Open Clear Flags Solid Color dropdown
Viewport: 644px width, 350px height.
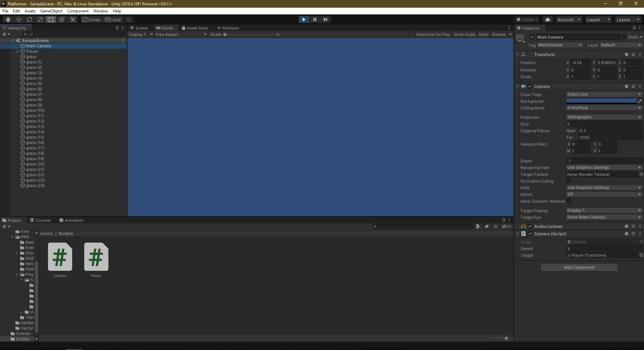click(x=604, y=94)
